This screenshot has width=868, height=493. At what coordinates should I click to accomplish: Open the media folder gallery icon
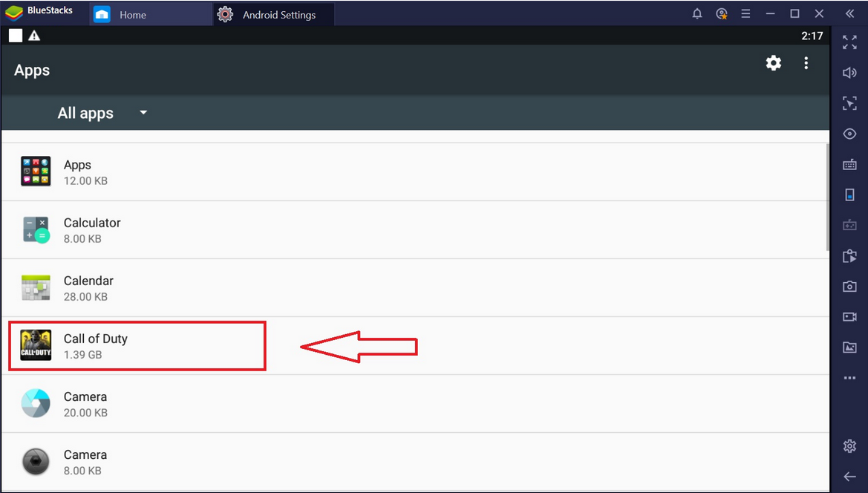(849, 347)
